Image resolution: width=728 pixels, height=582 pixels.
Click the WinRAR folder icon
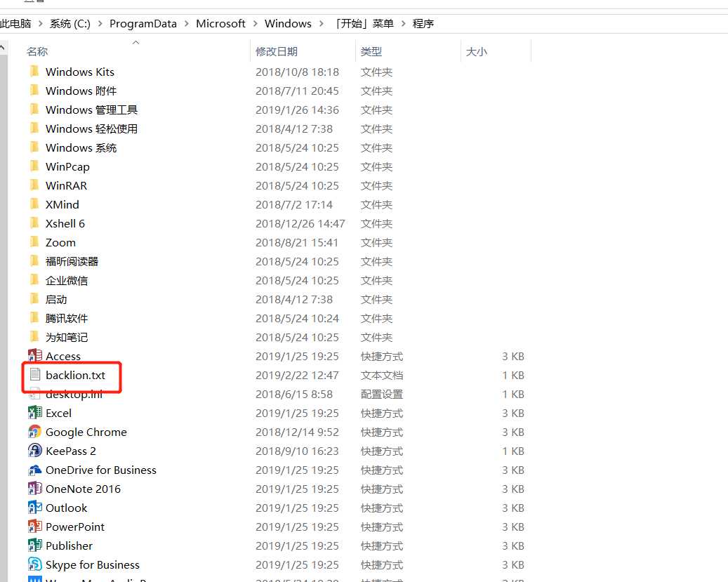34,185
